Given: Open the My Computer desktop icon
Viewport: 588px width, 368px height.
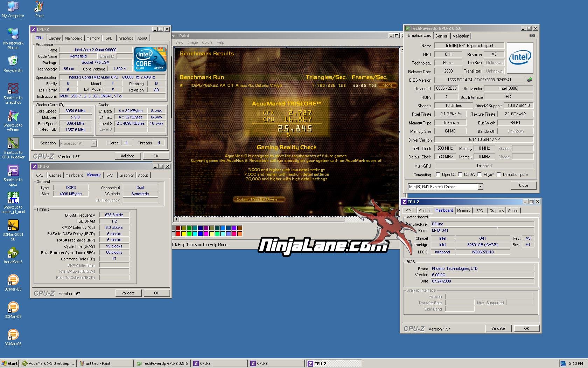Looking at the screenshot, I should click(13, 9).
